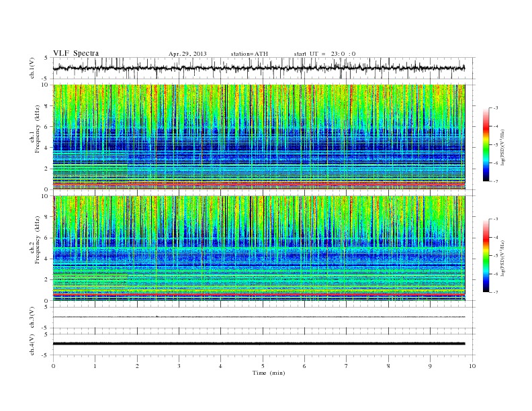532x411 pixels.
Task: Select the 'ch.3(V)' axis label
Action: pyautogui.click(x=32, y=318)
